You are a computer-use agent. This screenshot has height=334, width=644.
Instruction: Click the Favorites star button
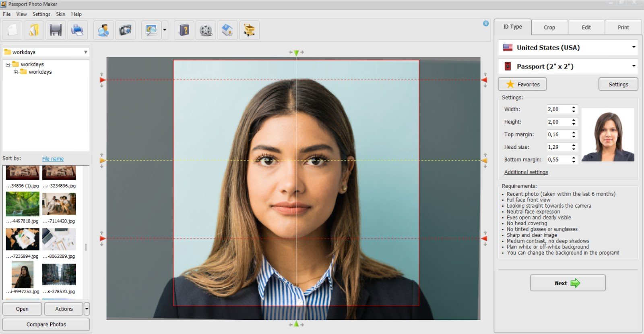522,84
